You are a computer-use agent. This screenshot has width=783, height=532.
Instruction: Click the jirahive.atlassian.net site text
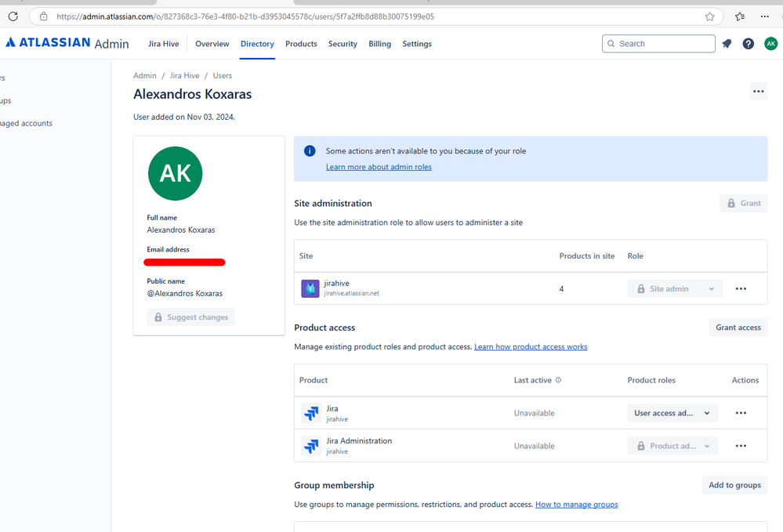pos(352,294)
